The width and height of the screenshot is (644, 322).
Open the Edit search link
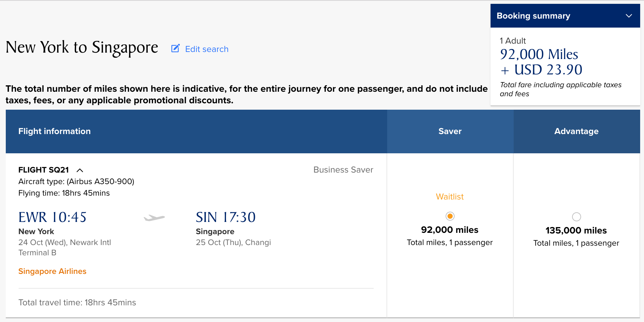tap(207, 49)
